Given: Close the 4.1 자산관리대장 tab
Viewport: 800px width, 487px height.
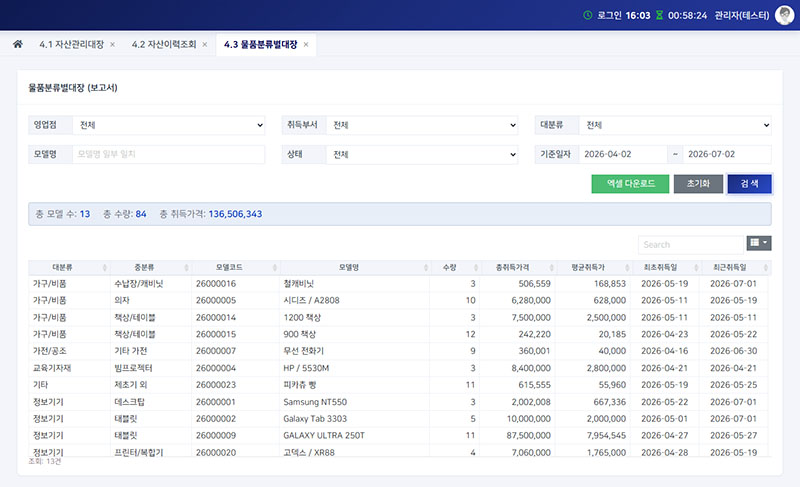Looking at the screenshot, I should coord(112,44).
